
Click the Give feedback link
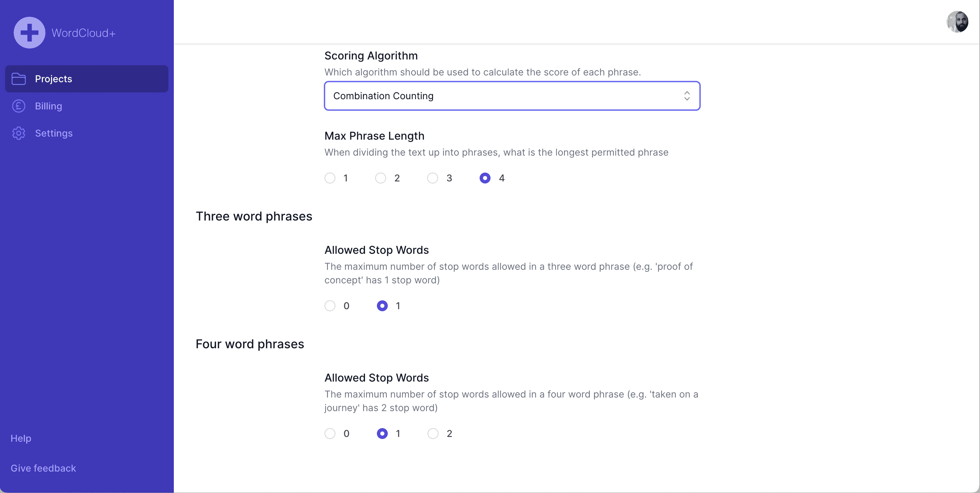(x=43, y=468)
